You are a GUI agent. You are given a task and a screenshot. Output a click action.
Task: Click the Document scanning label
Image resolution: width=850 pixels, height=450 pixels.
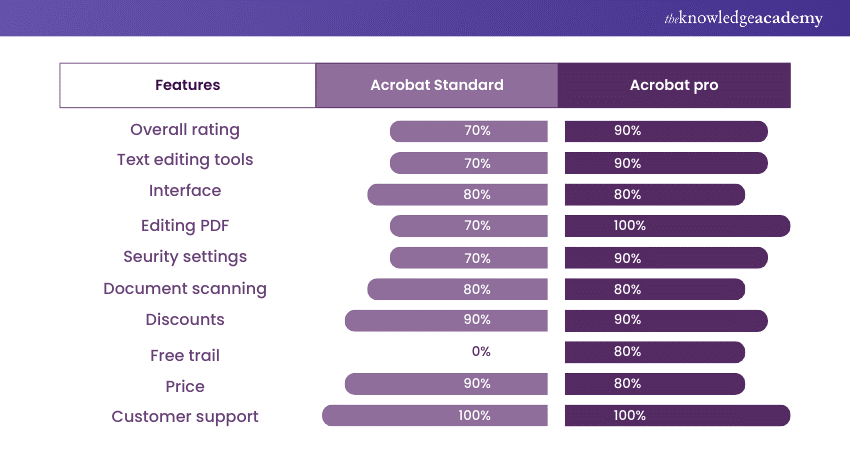click(185, 289)
